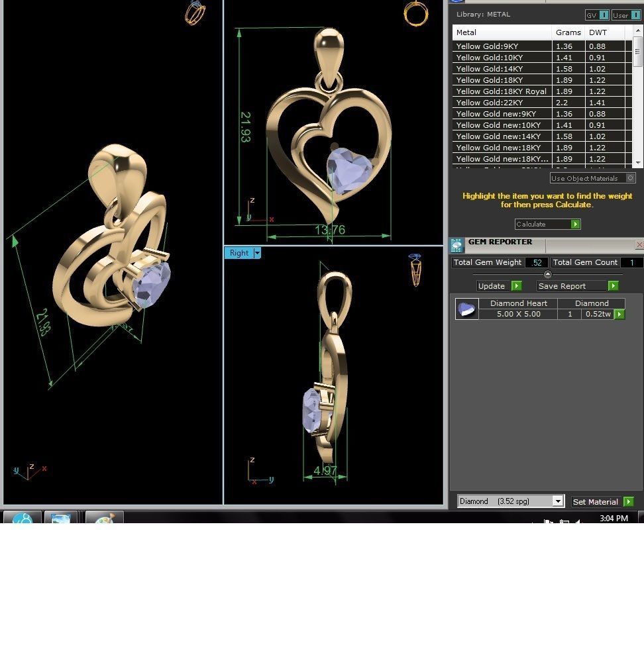Select the Yellow Gold:10KY row
Viewport: 644px width, 651px height.
coord(542,58)
